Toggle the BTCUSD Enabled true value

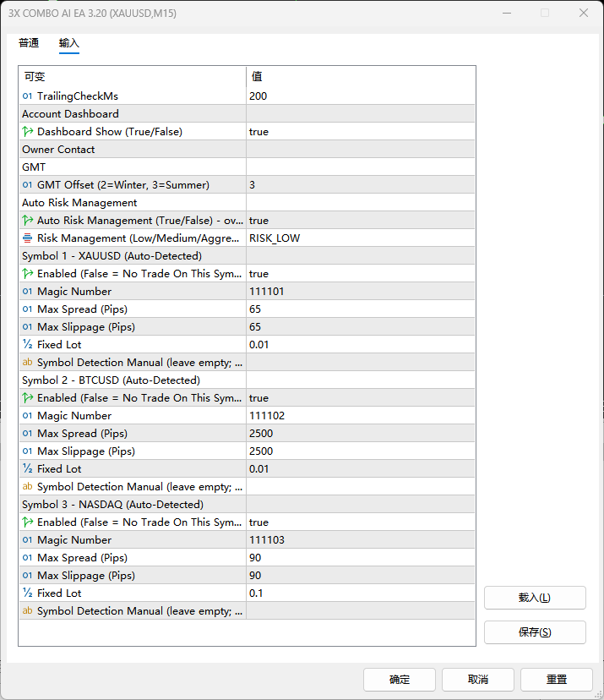coord(361,398)
